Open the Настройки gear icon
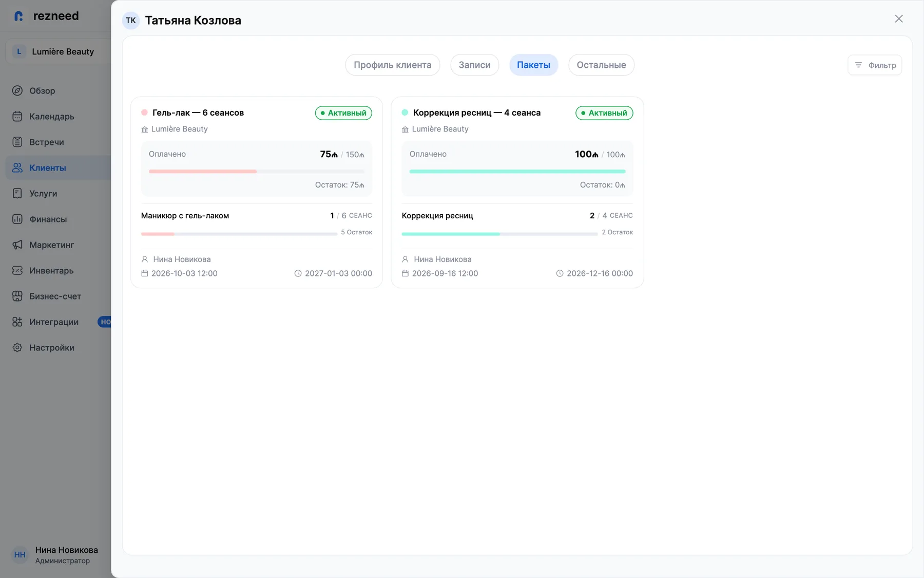Image resolution: width=924 pixels, height=578 pixels. [17, 347]
